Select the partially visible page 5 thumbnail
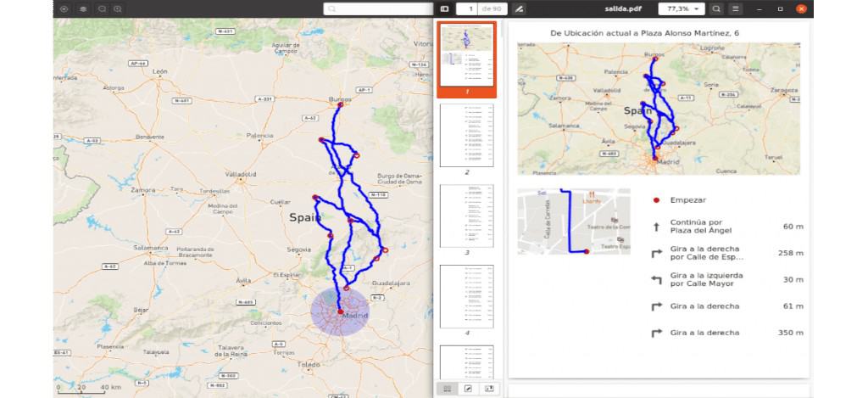868x398 pixels. (467, 362)
